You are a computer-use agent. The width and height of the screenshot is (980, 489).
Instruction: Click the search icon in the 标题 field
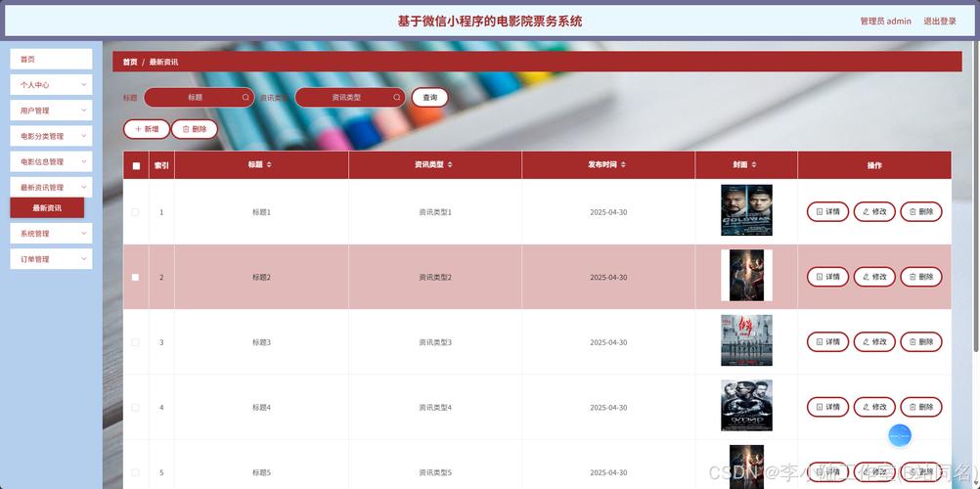[x=246, y=98]
